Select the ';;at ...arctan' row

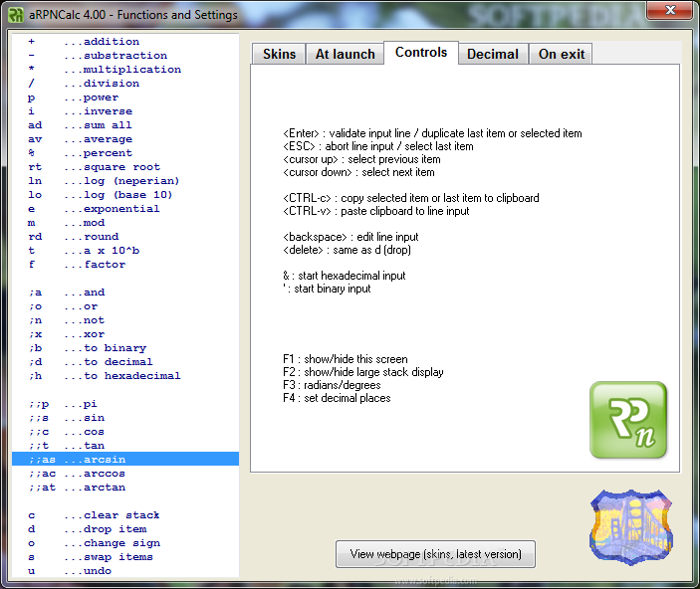(125, 488)
